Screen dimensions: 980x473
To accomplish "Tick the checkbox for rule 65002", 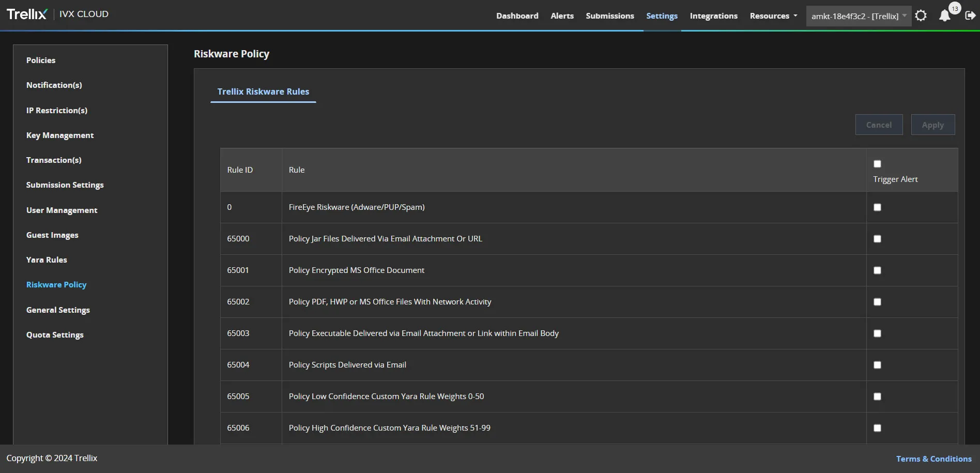I will [877, 302].
